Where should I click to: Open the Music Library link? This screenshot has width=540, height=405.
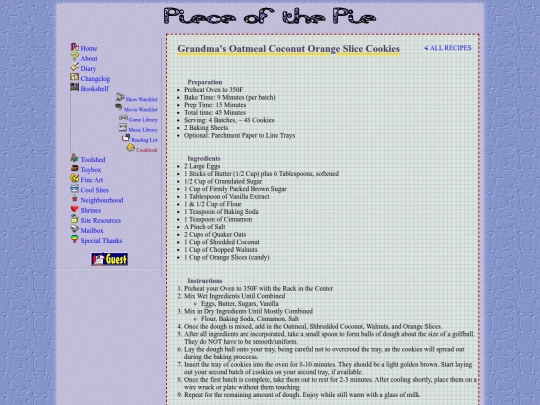[x=143, y=130]
